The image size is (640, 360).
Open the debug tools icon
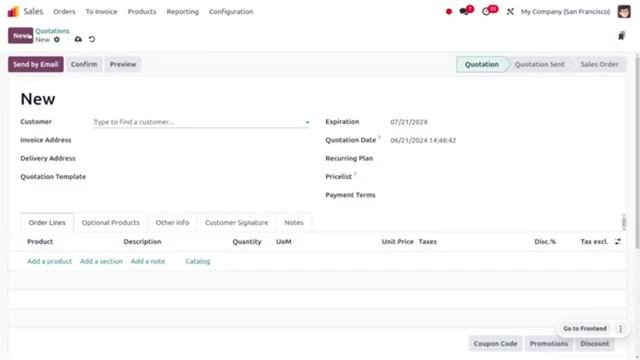coord(510,12)
